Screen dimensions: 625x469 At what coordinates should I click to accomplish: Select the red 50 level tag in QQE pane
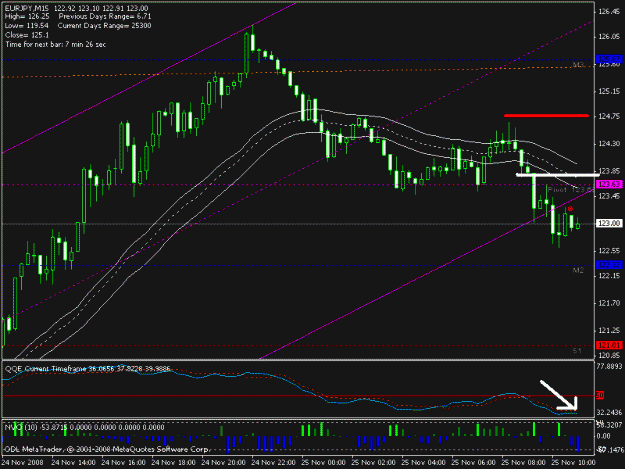coord(600,395)
